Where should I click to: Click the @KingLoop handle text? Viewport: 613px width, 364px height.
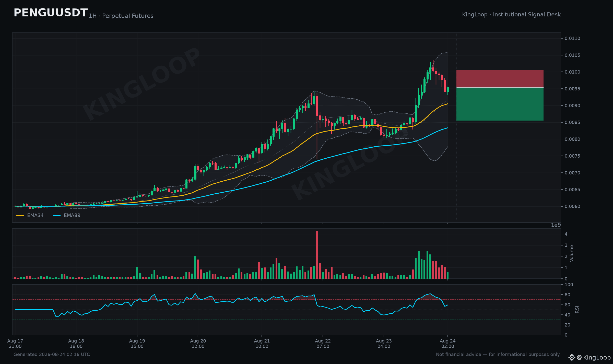[x=594, y=357]
